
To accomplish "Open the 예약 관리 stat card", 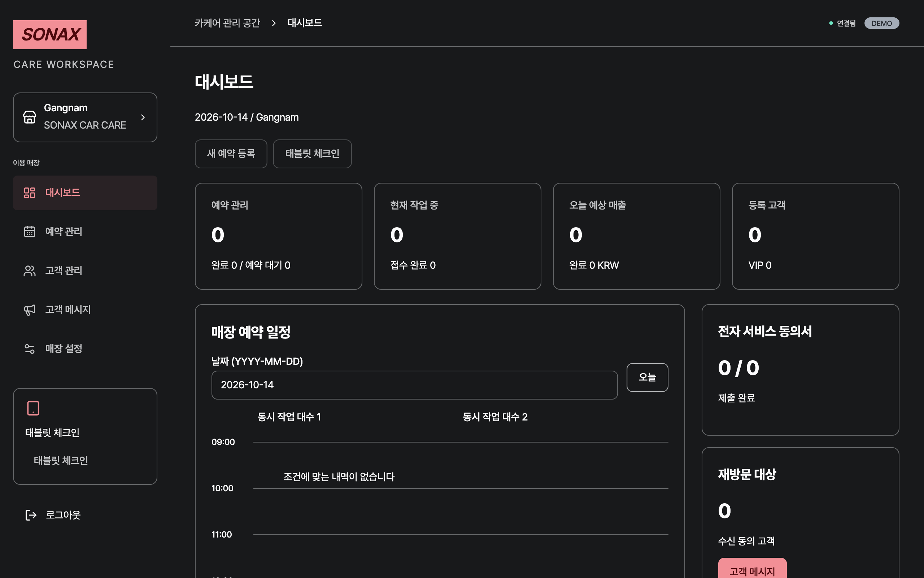I will (x=278, y=236).
